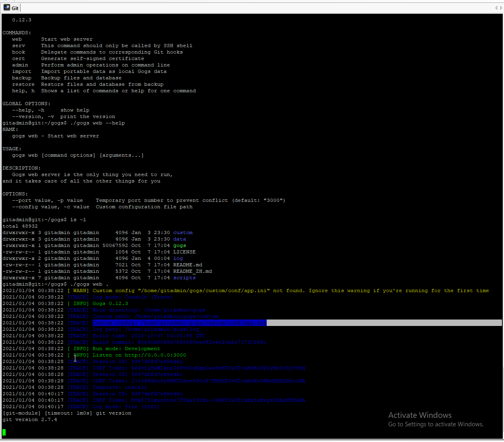Click the Git tab's terminal icon
The height and width of the screenshot is (442, 504).
[x=6, y=8]
